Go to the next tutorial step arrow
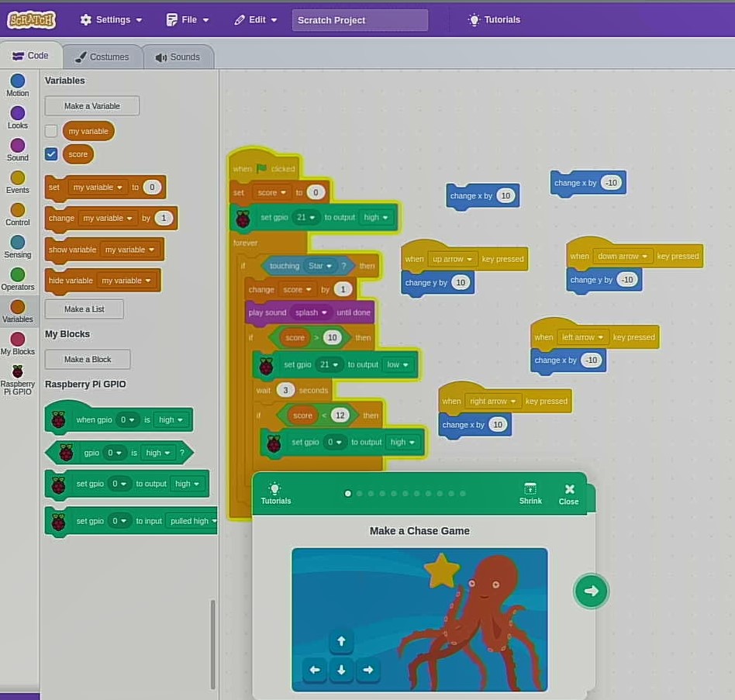Viewport: 735px width, 700px height. (x=591, y=591)
